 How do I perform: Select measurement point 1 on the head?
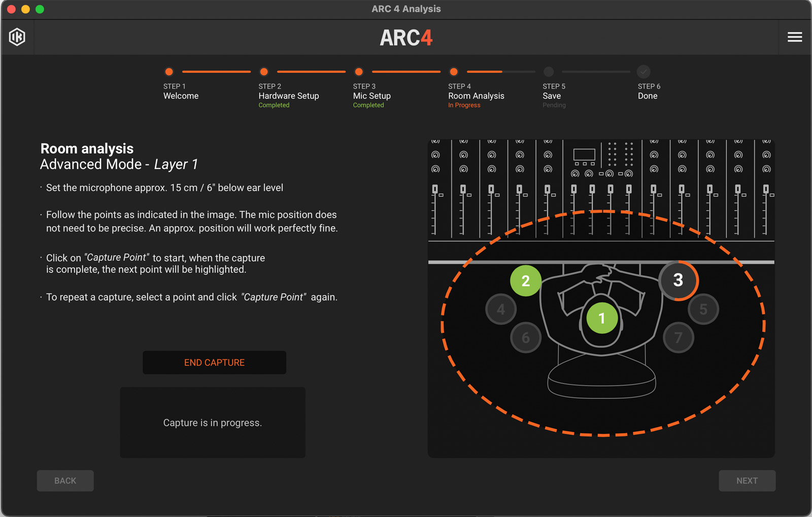(601, 318)
